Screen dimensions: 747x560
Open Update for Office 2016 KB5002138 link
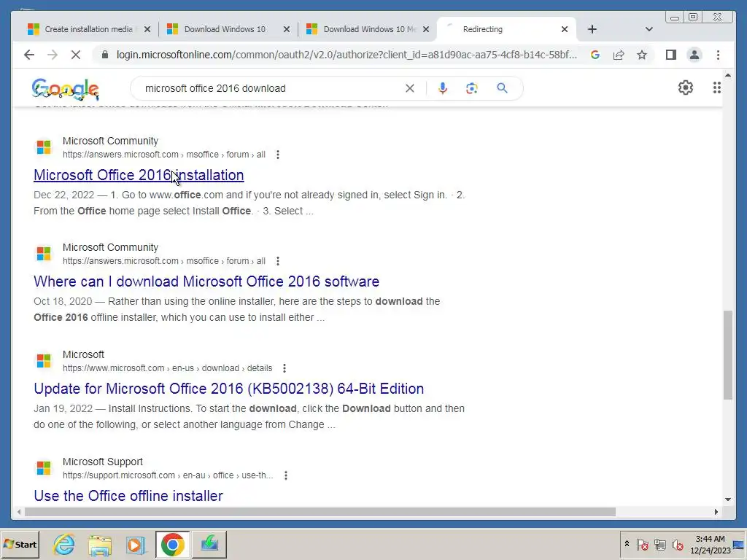click(x=228, y=389)
